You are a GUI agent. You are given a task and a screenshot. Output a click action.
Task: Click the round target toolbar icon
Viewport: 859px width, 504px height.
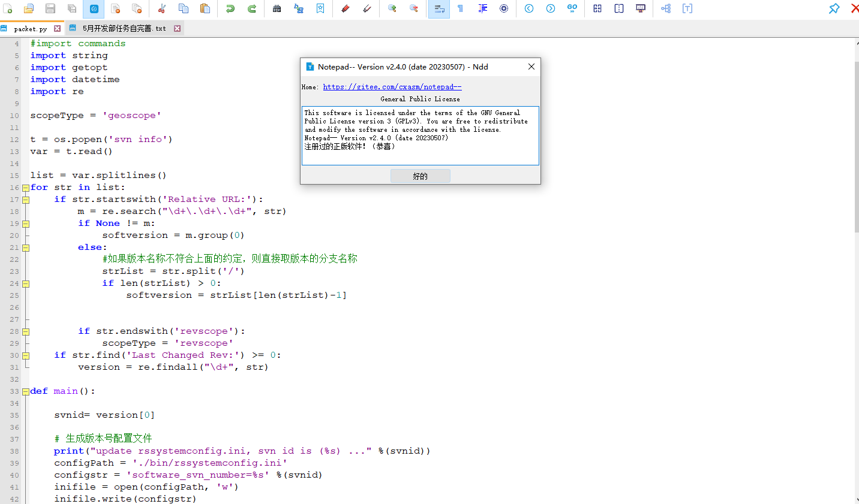click(504, 8)
